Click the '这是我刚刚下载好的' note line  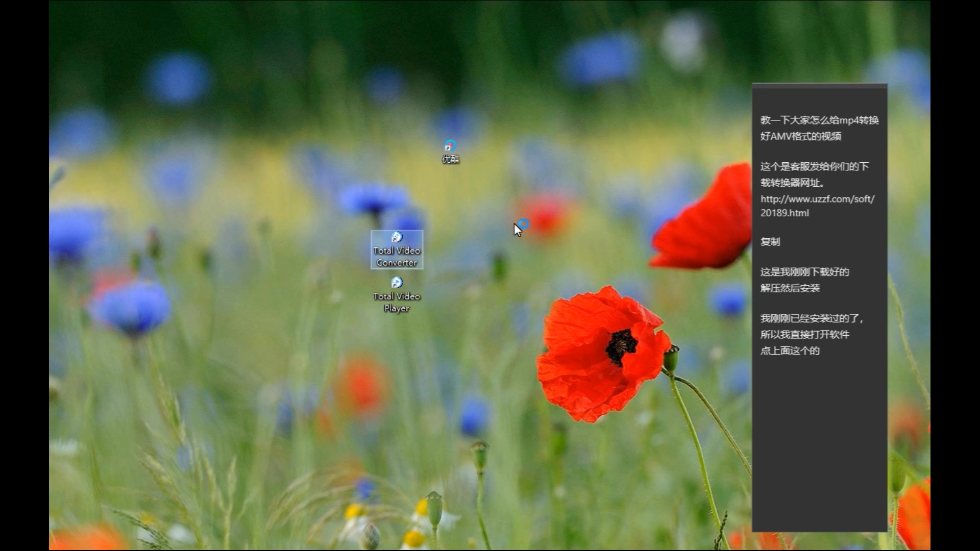click(x=804, y=272)
